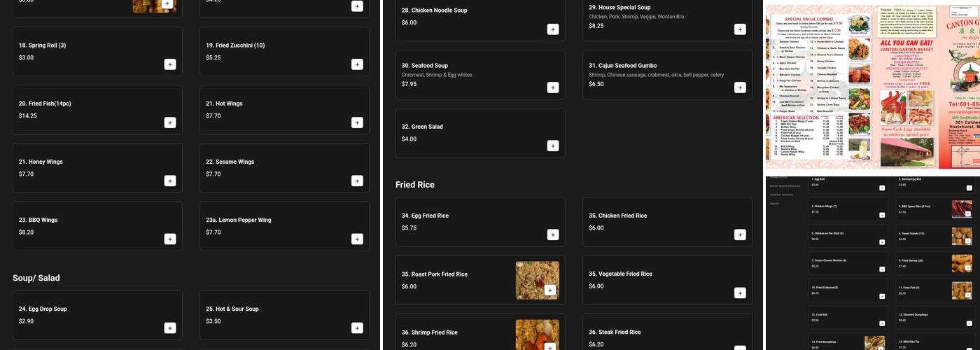Add Seafood Soup with its plus button

click(553, 87)
